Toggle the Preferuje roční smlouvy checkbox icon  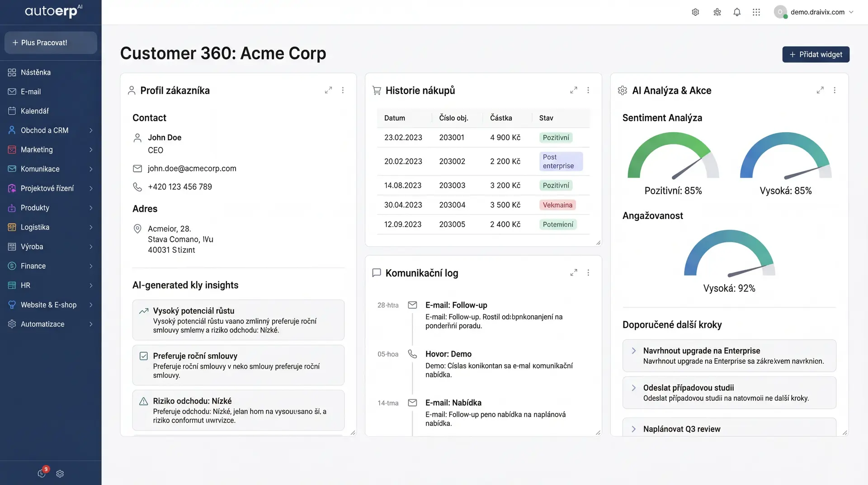point(144,356)
